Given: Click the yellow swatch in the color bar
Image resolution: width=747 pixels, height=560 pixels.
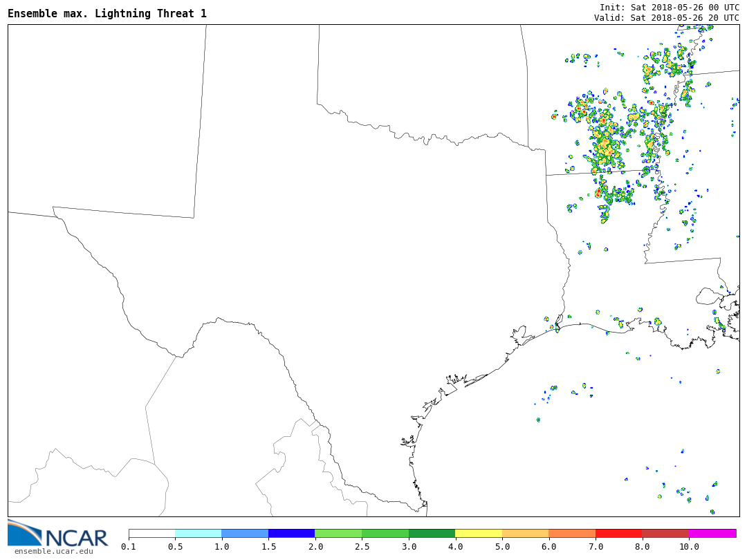Looking at the screenshot, I should tap(479, 533).
